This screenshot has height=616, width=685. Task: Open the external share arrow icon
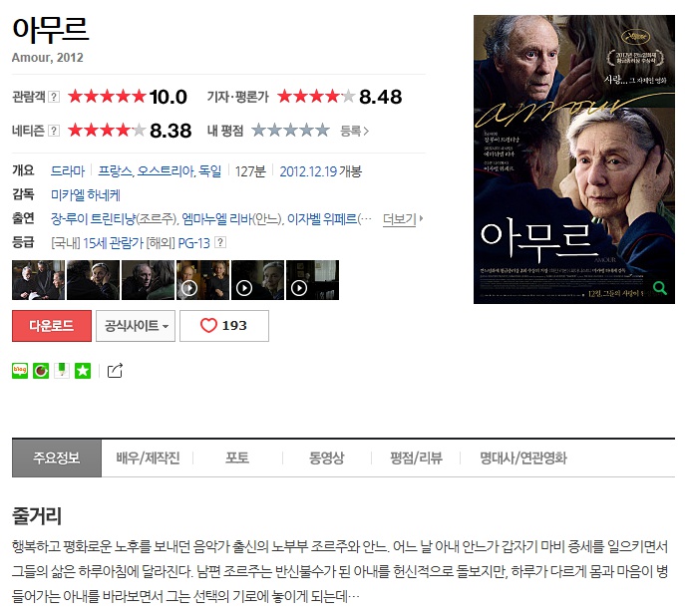coord(115,370)
